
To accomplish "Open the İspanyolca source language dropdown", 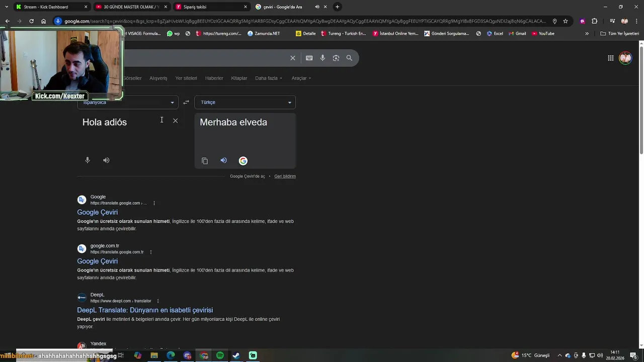I will pyautogui.click(x=128, y=102).
